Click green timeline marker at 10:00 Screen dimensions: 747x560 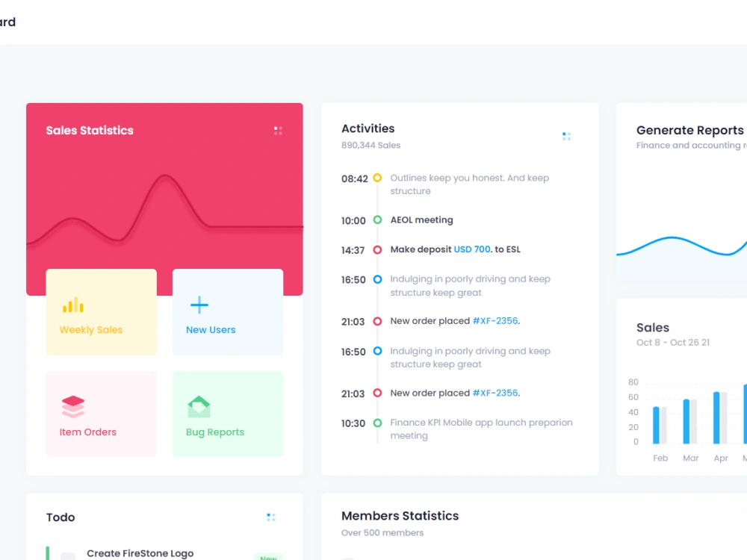tap(377, 220)
